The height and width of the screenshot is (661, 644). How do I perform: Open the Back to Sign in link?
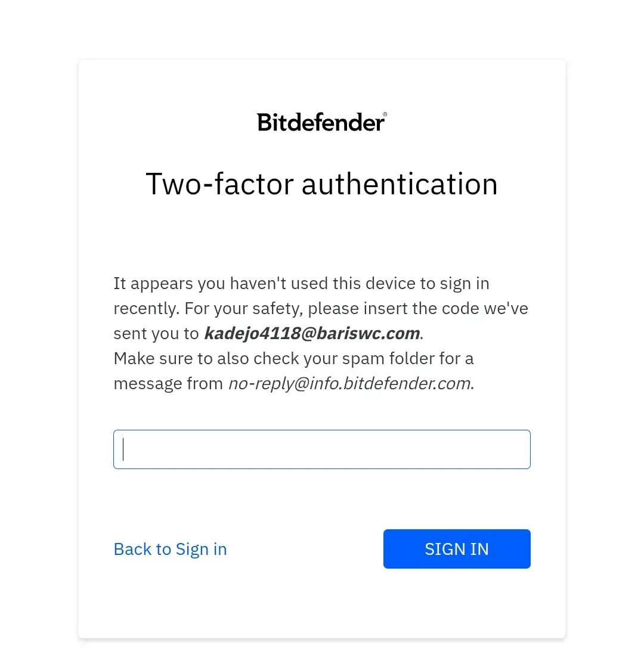click(x=171, y=550)
